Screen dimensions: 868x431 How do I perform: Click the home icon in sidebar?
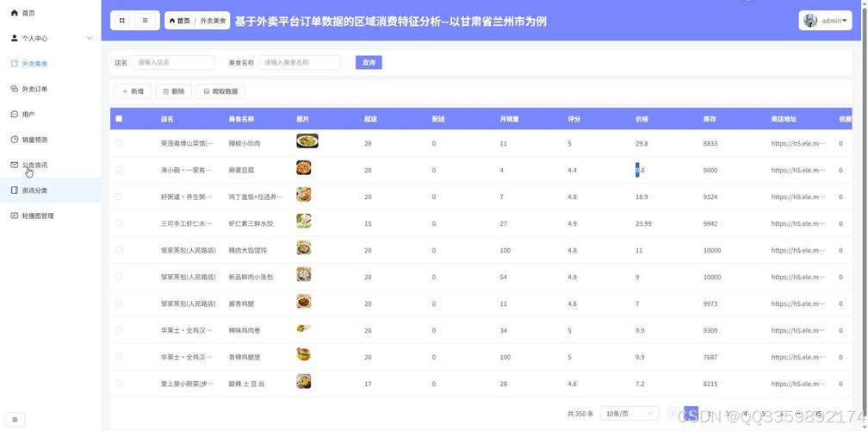click(15, 13)
